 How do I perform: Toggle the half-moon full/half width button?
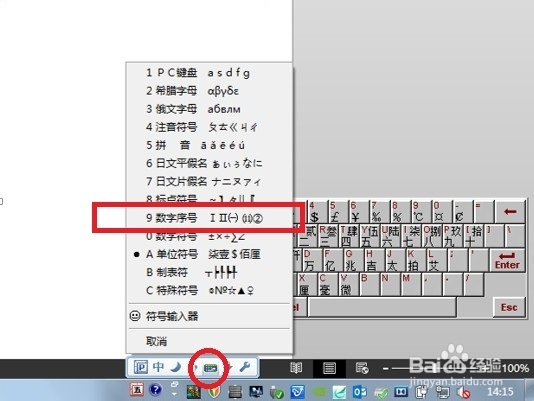[x=176, y=367]
